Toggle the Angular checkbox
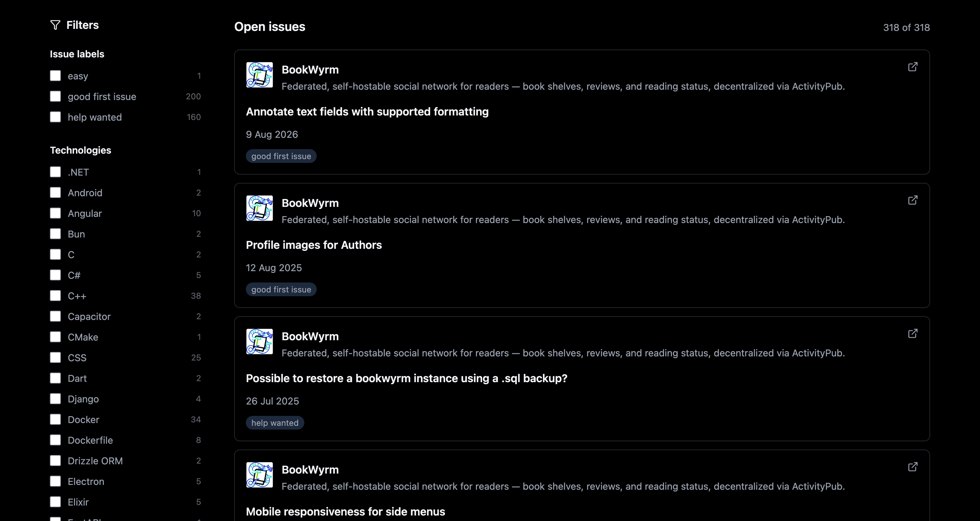The width and height of the screenshot is (980, 521). (x=56, y=213)
